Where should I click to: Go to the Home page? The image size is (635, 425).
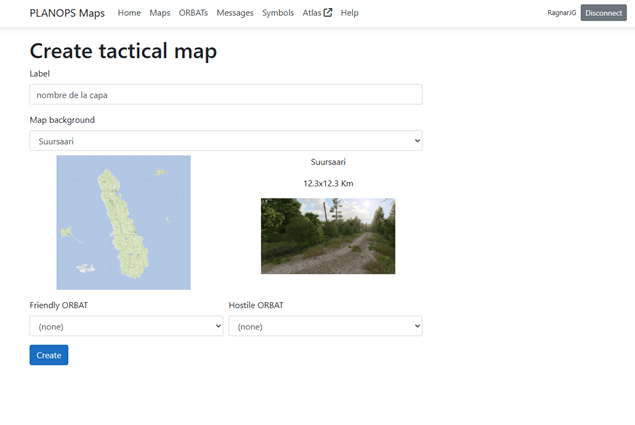coord(129,13)
